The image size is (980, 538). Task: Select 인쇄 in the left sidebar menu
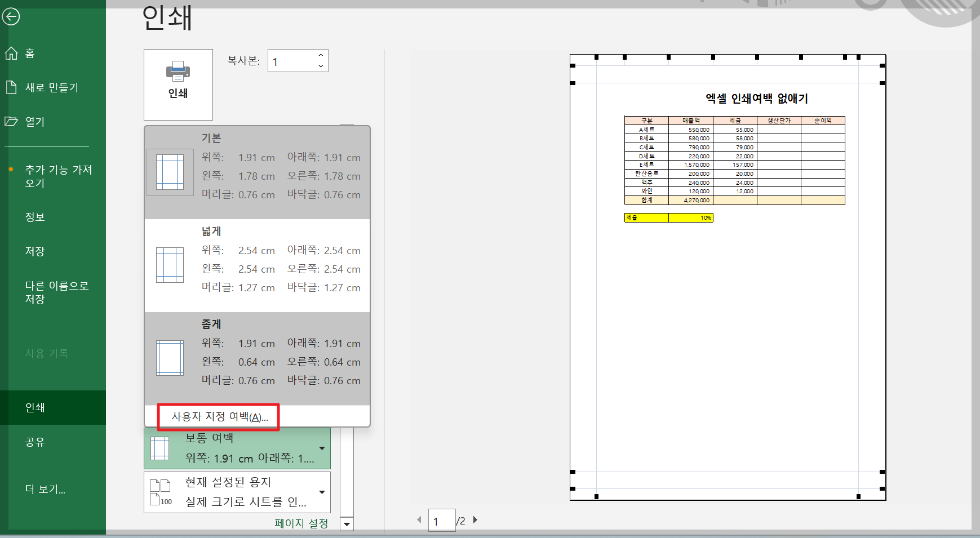[x=34, y=407]
